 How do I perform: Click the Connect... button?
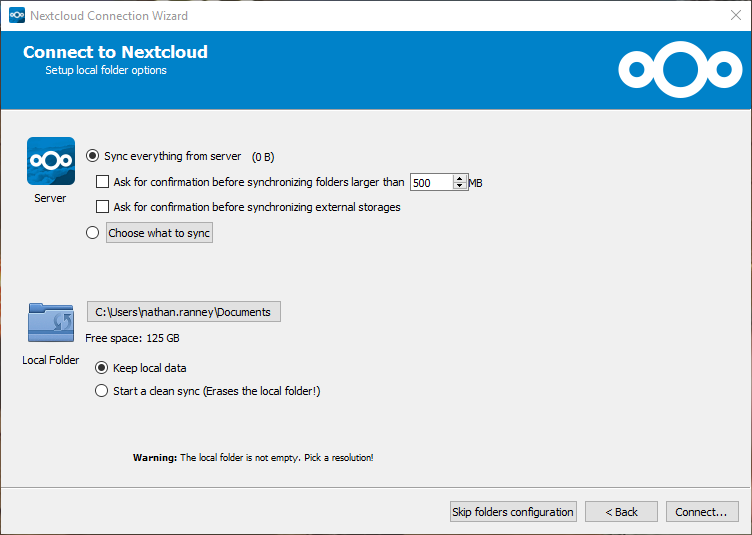tap(702, 512)
